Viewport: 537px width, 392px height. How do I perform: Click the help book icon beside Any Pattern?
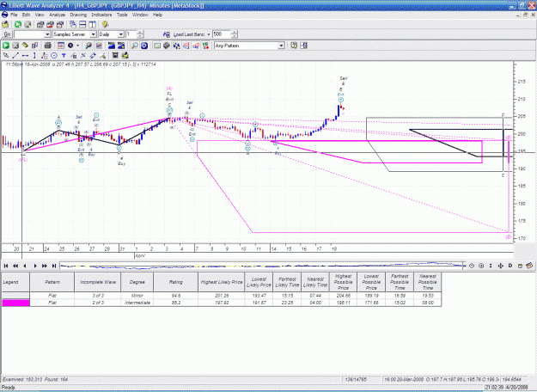[294, 46]
